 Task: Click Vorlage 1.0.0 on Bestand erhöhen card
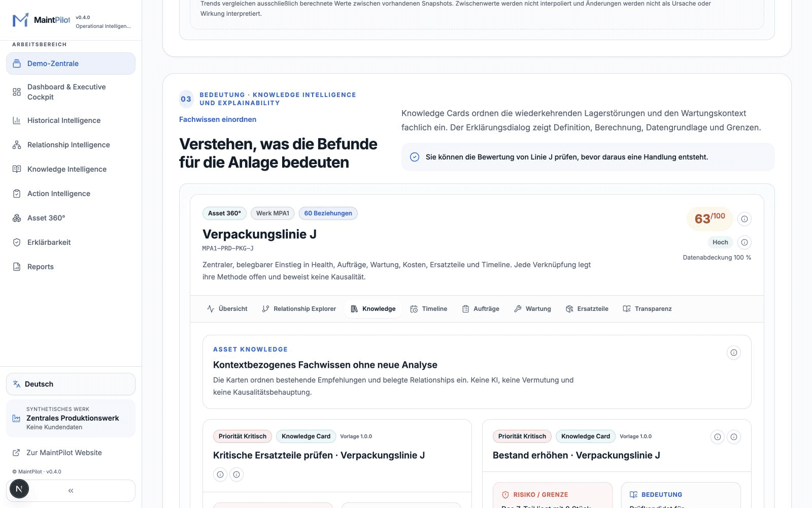(635, 436)
